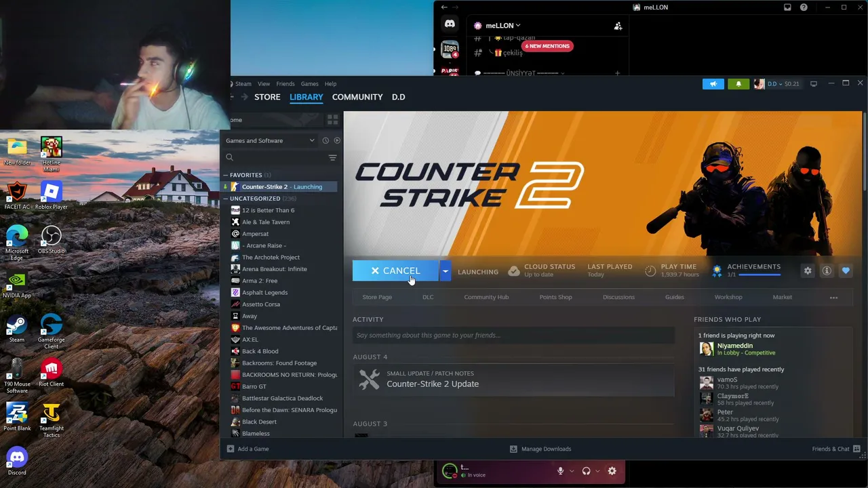Invite people to meLLON server
The width and height of the screenshot is (868, 488).
click(618, 26)
